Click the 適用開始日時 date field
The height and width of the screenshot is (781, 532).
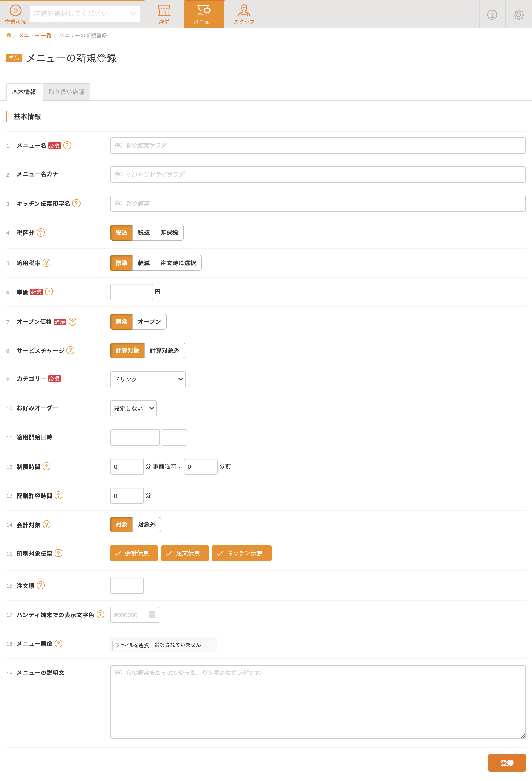tap(135, 438)
